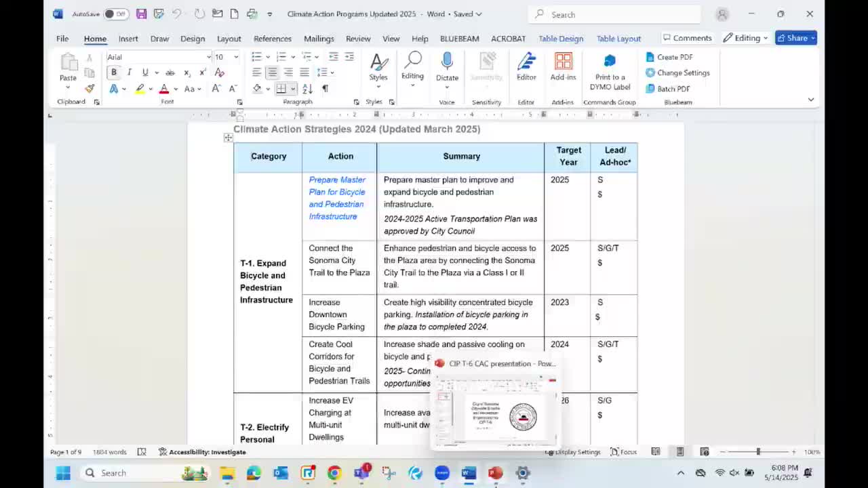This screenshot has height=488, width=868.
Task: Click the Share button
Action: 795,38
